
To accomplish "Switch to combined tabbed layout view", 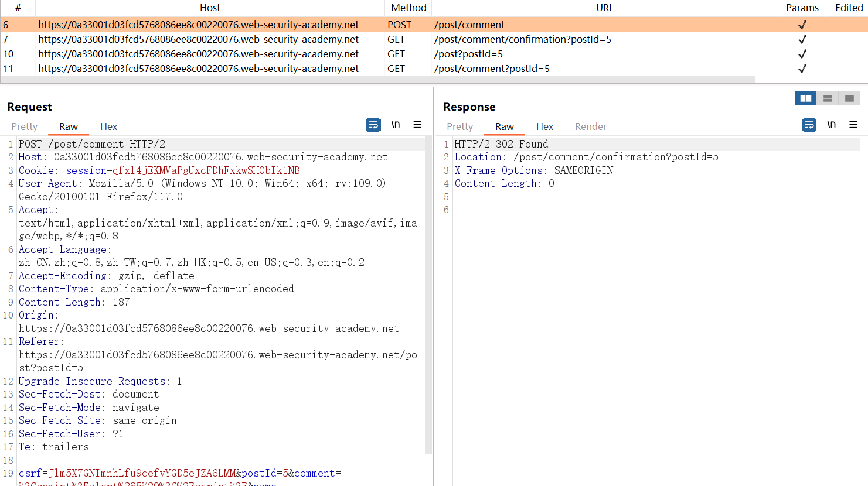I will click(x=849, y=98).
